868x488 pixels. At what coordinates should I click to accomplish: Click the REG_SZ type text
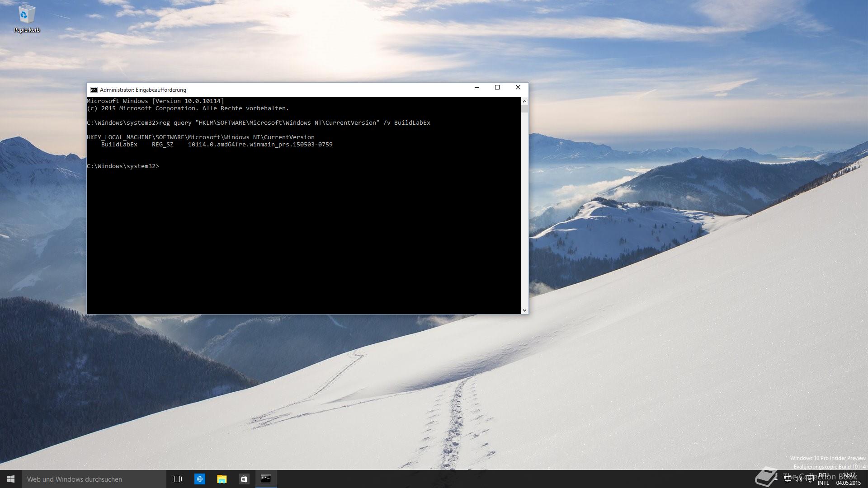[x=163, y=145]
